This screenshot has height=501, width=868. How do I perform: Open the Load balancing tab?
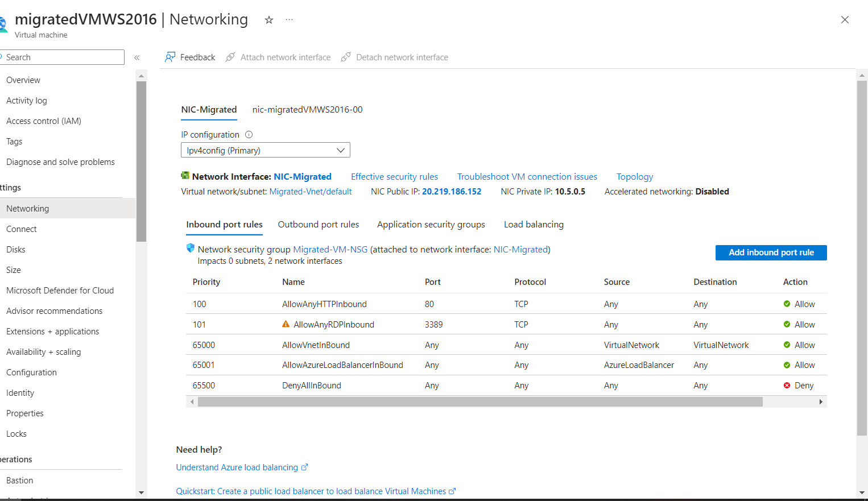tap(534, 225)
